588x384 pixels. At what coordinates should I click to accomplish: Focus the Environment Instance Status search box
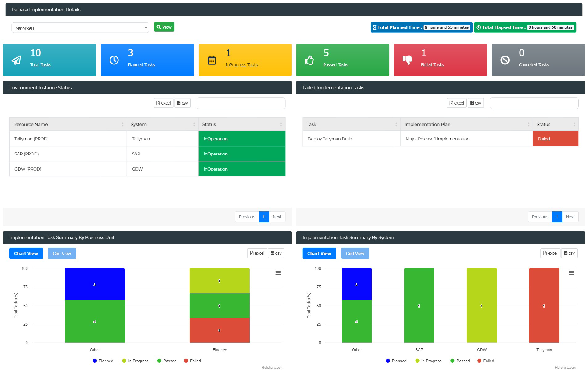[x=241, y=103]
